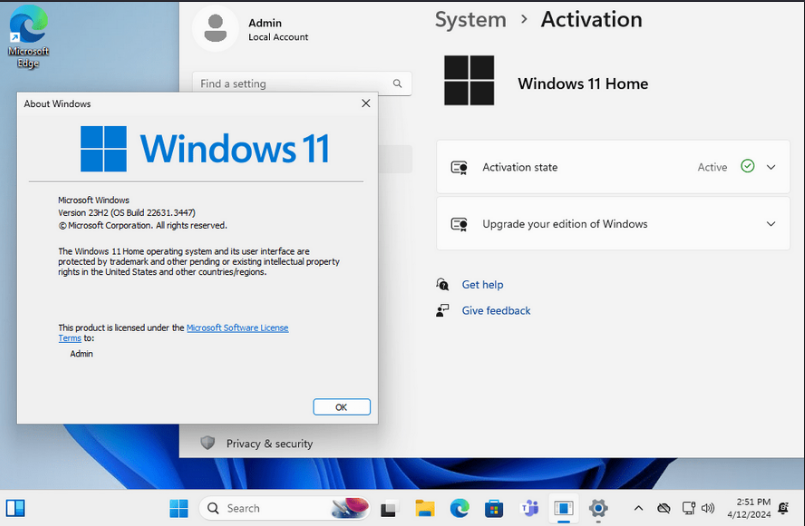Click the Upgrade edition certificate icon

tap(459, 224)
